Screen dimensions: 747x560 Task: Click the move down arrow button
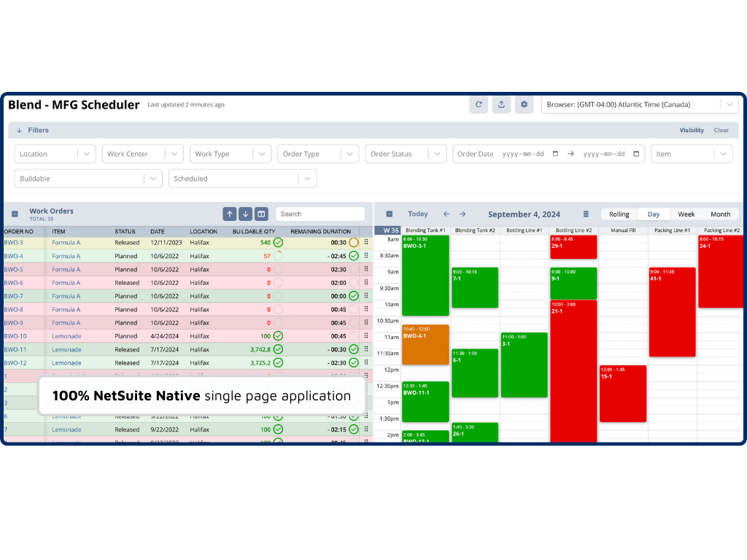(x=246, y=214)
